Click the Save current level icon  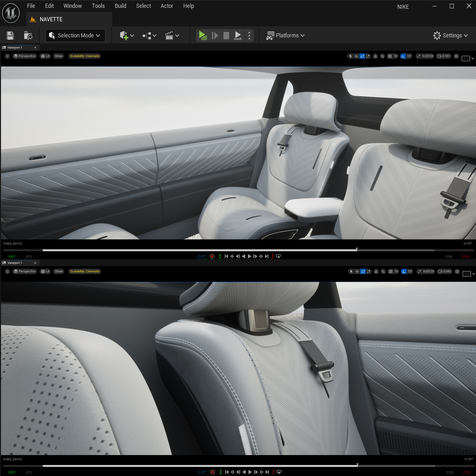pos(10,35)
